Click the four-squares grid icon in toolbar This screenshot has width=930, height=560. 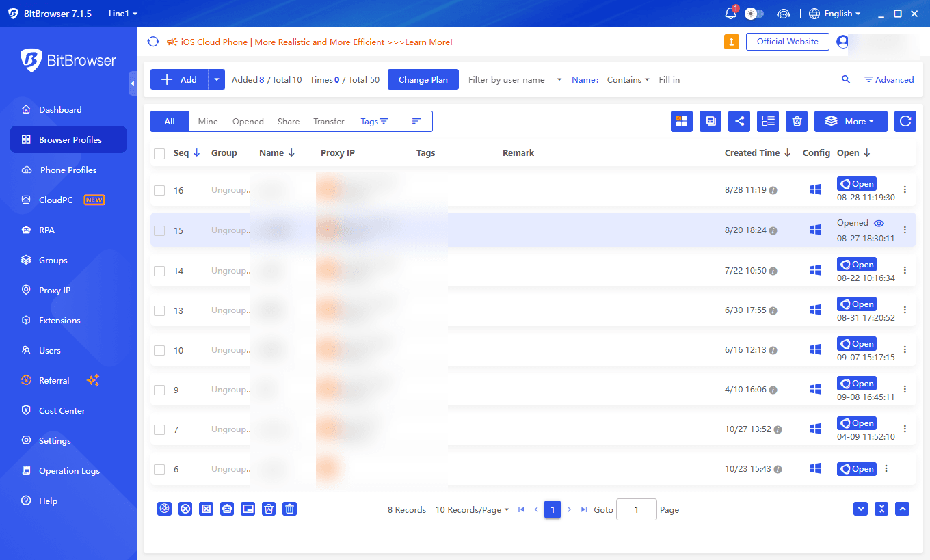(x=682, y=121)
